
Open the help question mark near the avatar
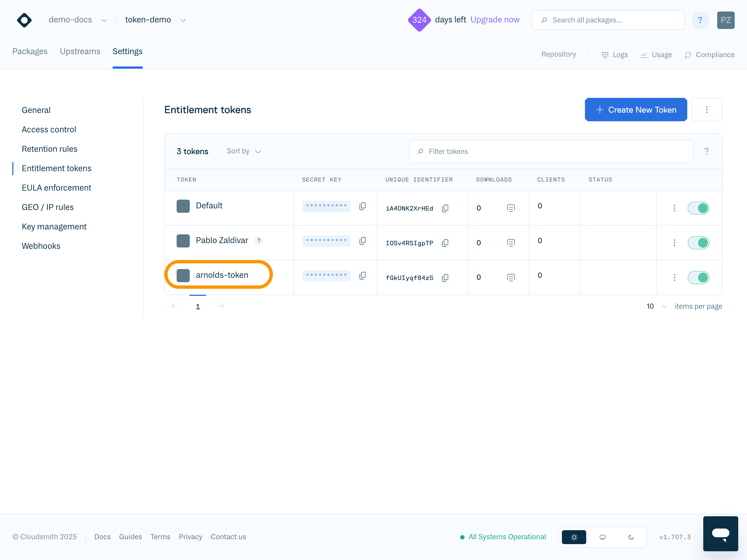click(x=700, y=20)
